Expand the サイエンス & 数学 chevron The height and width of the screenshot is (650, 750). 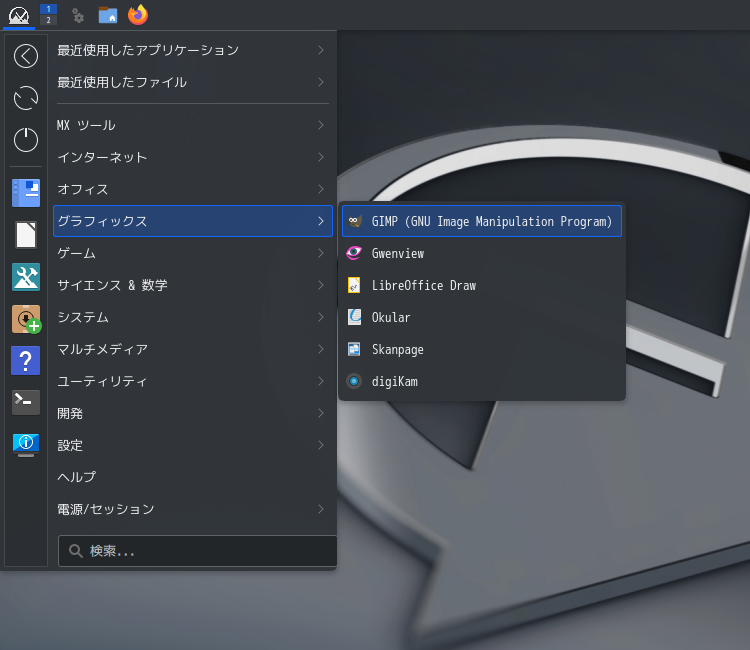click(x=321, y=285)
